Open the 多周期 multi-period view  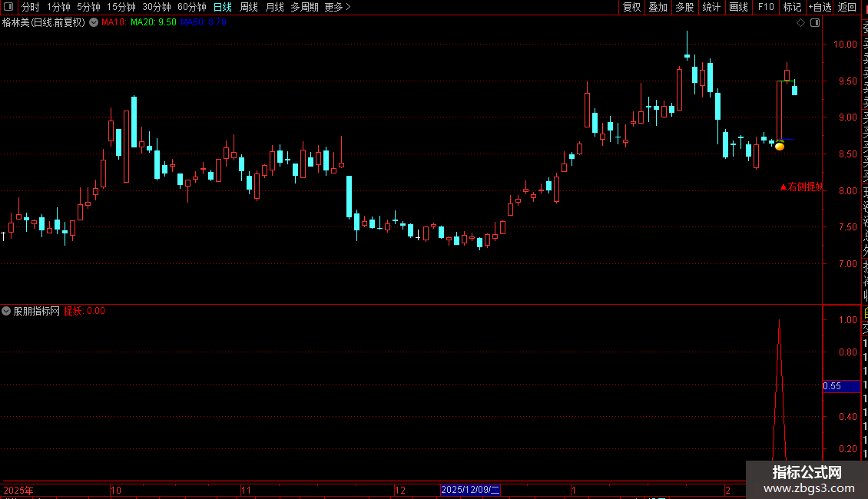304,7
